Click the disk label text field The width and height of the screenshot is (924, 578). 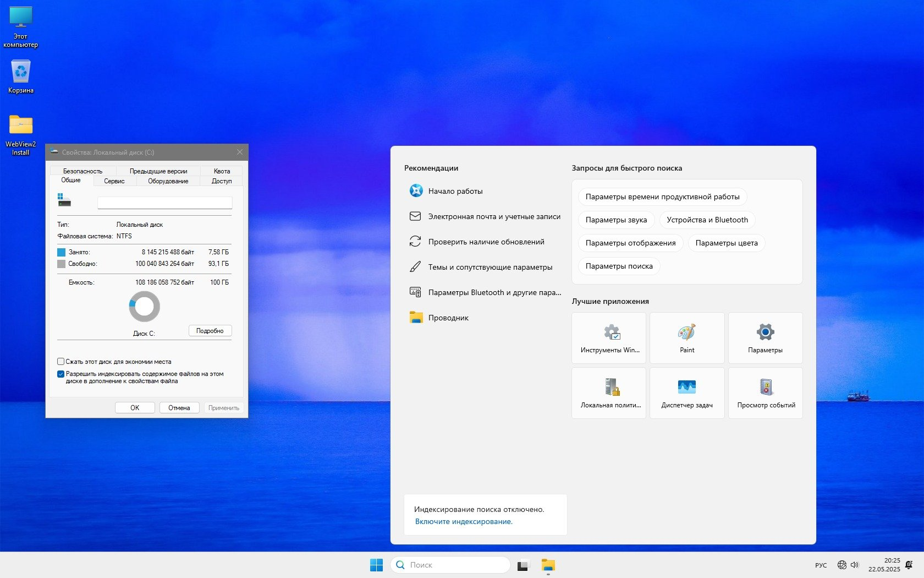(164, 203)
